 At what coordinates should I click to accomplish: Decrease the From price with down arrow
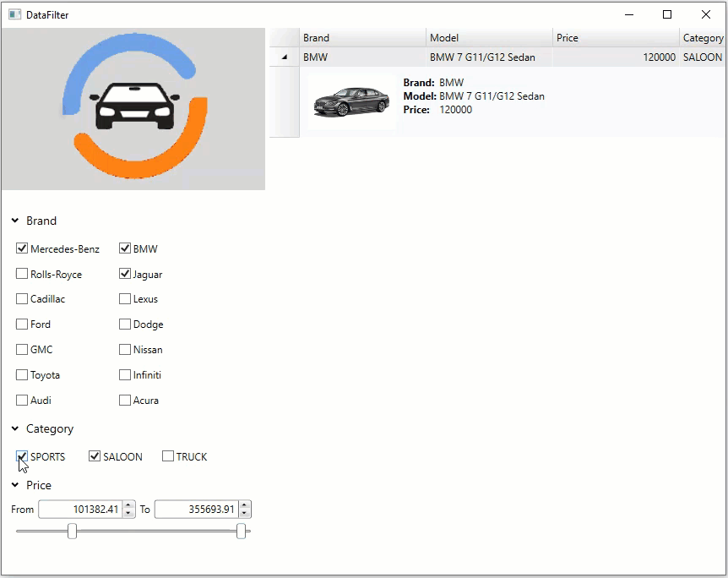(128, 514)
